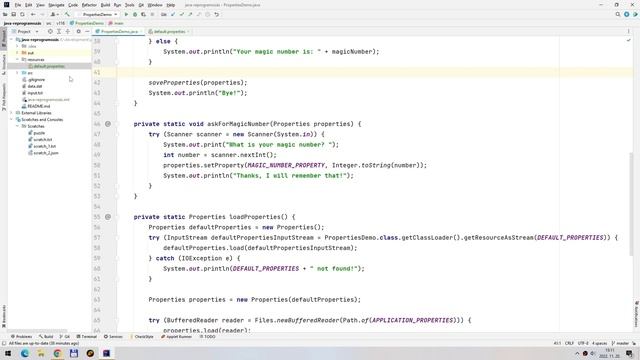Viewport: 640px width, 360px height.
Task: Open Project panel gear settings icon
Action: tap(78, 31)
